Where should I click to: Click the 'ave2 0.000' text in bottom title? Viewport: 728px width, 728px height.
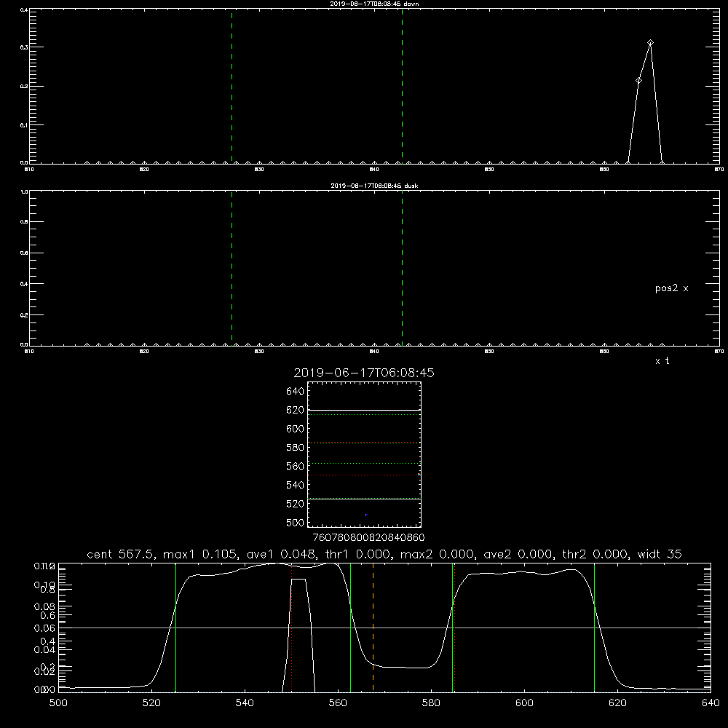pyautogui.click(x=518, y=554)
